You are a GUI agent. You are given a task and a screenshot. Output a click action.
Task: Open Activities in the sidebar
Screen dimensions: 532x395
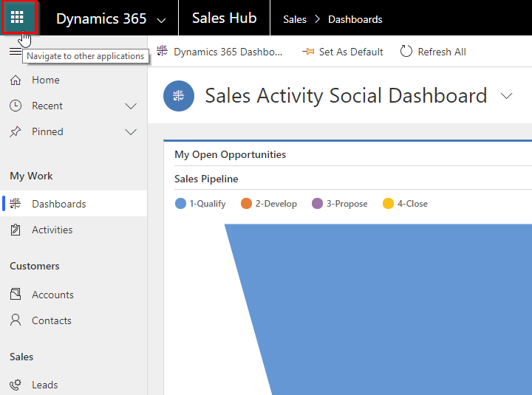coord(74,230)
